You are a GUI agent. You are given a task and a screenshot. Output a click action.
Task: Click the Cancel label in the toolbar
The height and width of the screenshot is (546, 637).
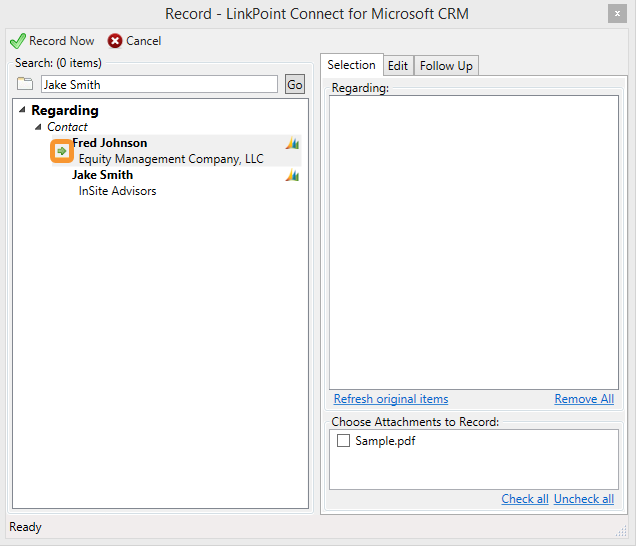(143, 41)
